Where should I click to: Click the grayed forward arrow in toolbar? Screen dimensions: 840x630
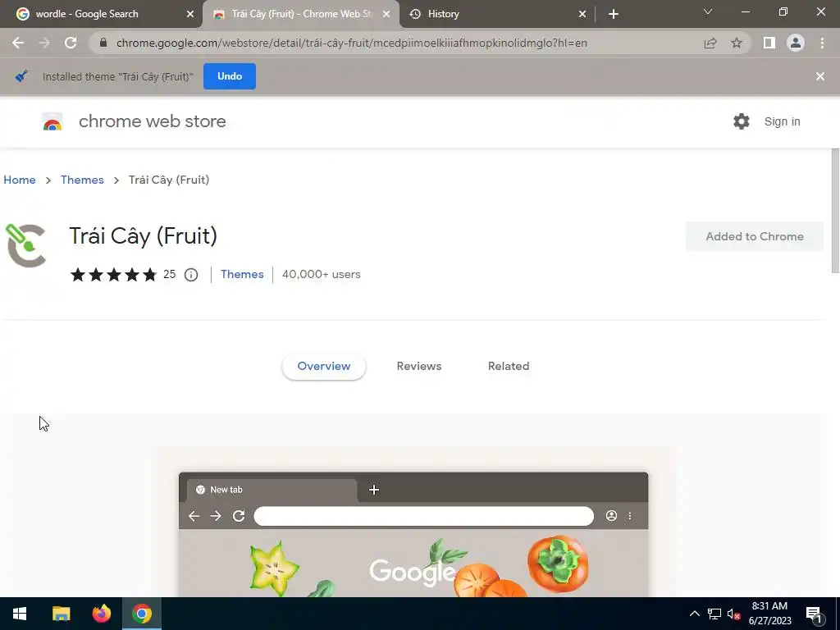point(44,43)
